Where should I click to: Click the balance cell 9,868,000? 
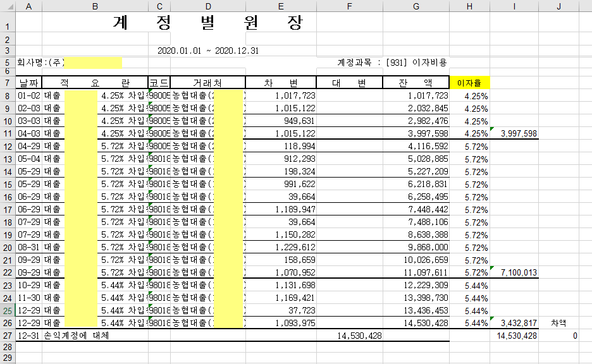pyautogui.click(x=416, y=248)
